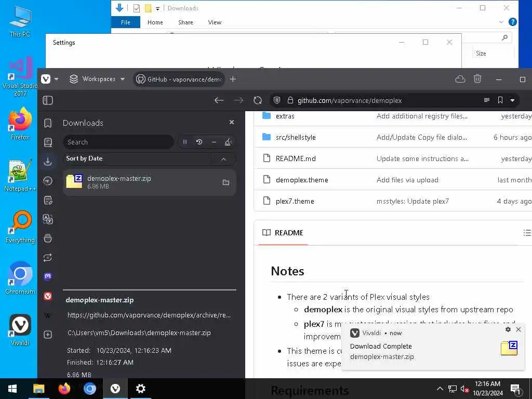Select the README tab on GitHub page
532x399 pixels.
pos(283,233)
